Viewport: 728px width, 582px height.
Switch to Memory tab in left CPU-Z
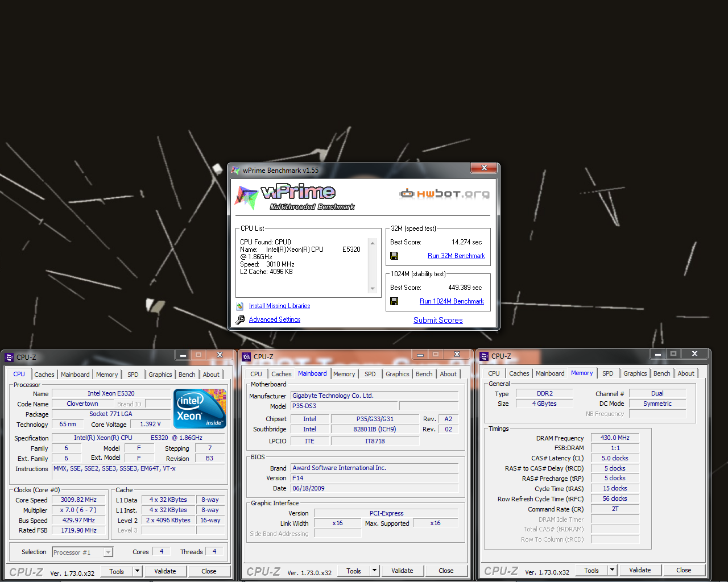107,375
